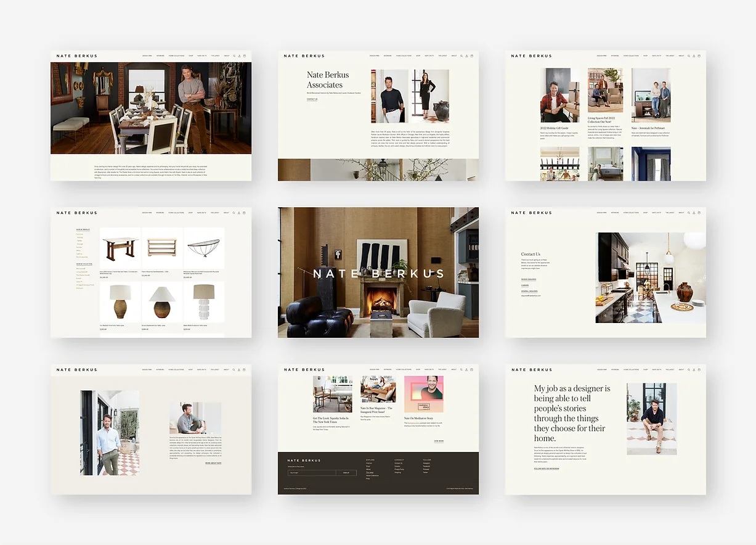Open cart icon on Holiday Gift Guide page
Screen dimensions: 756x545
pyautogui.click(x=699, y=56)
